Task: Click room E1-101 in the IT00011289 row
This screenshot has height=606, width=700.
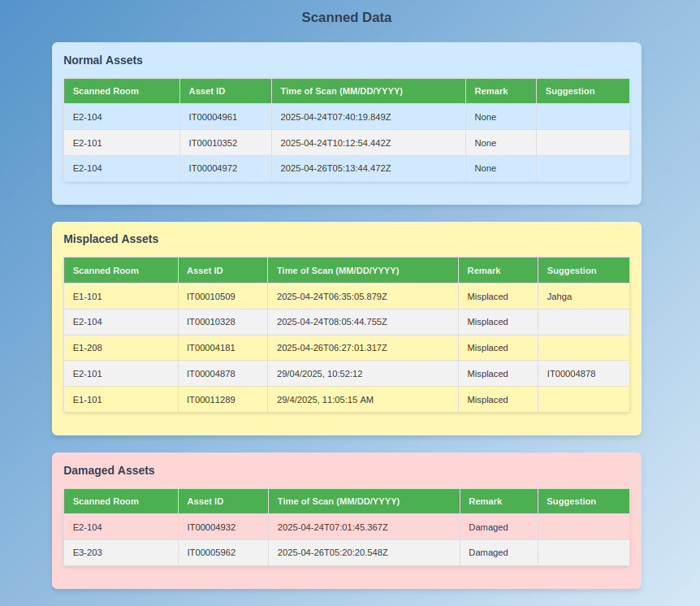Action: click(88, 400)
